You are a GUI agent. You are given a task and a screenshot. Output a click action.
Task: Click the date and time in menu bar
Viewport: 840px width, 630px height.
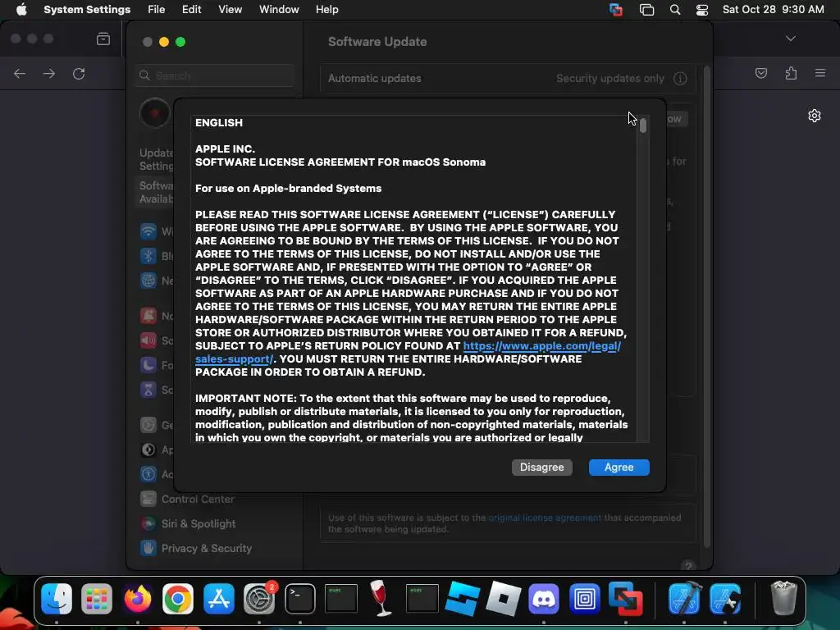pyautogui.click(x=773, y=10)
